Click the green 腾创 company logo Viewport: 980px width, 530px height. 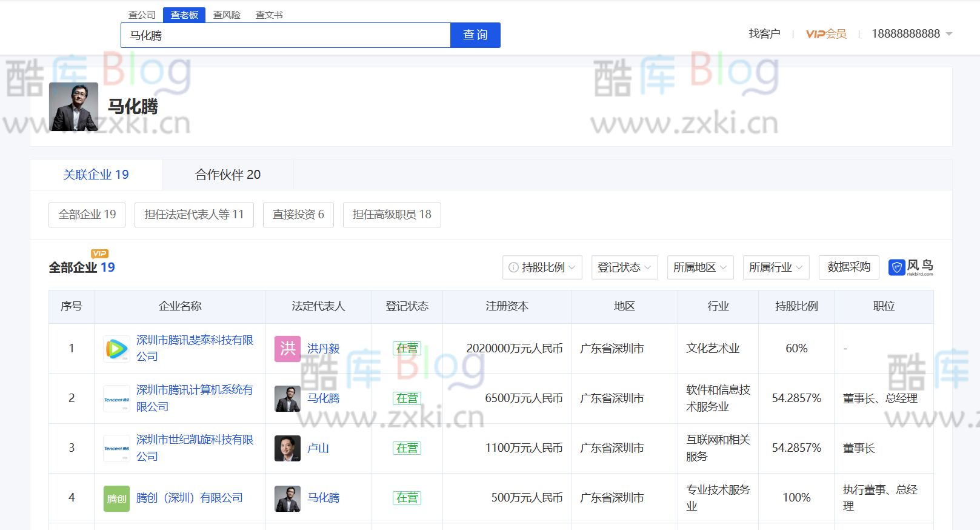point(116,498)
